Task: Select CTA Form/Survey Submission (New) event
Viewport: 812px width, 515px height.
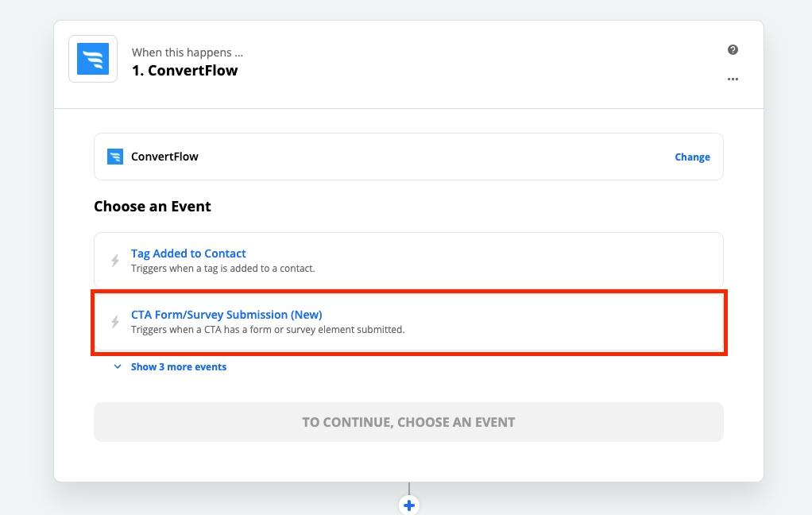Action: pos(226,315)
